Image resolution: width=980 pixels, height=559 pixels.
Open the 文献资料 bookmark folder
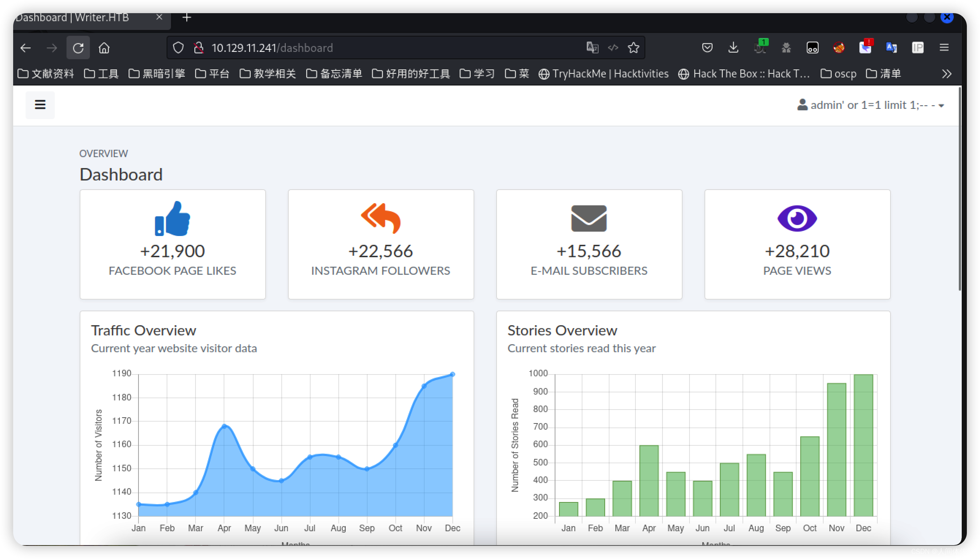click(46, 74)
